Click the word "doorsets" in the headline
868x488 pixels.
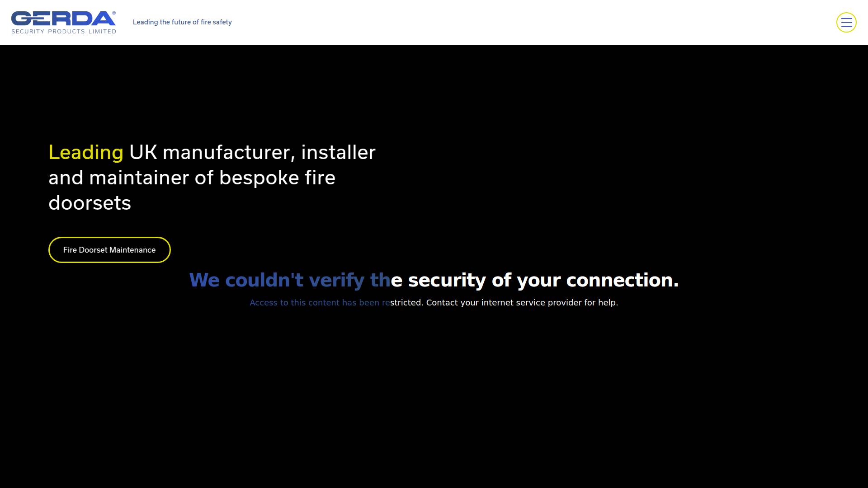(x=90, y=203)
